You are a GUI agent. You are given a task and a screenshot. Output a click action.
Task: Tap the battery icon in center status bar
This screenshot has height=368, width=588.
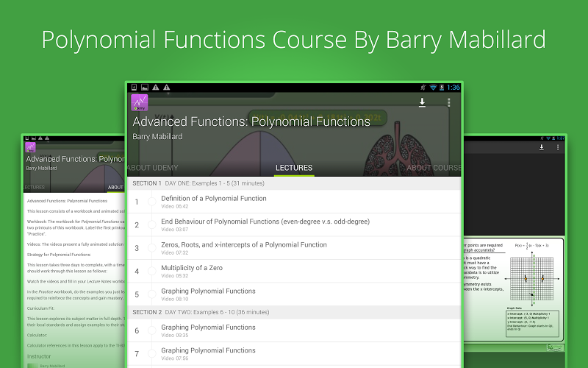(442, 88)
